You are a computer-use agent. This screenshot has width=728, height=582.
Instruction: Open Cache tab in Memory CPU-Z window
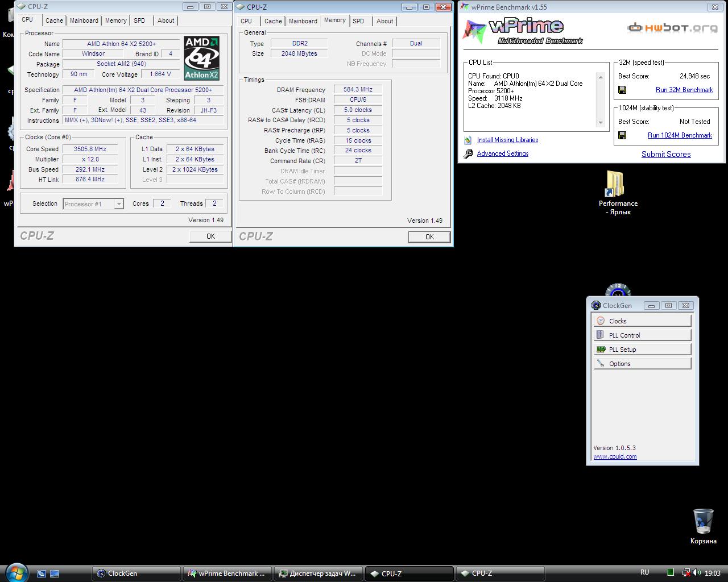pyautogui.click(x=273, y=21)
